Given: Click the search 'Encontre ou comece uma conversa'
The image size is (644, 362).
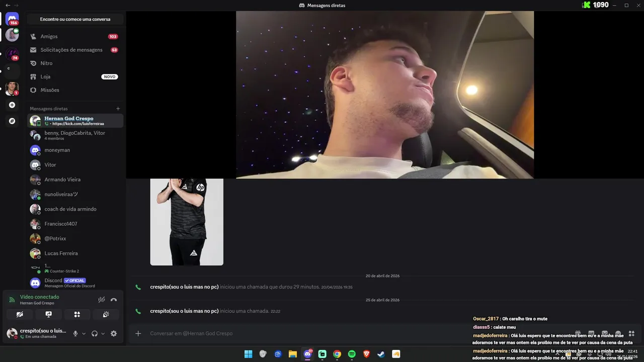Looking at the screenshot, I should (75, 19).
